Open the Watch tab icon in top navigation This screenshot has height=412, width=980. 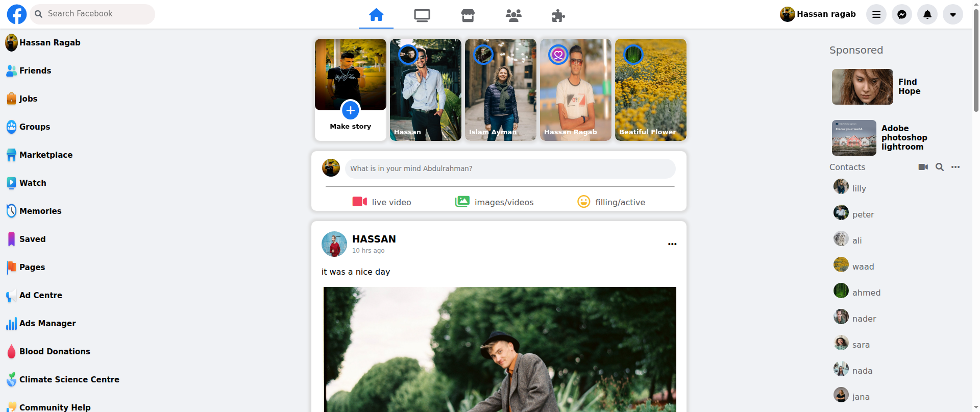422,16
